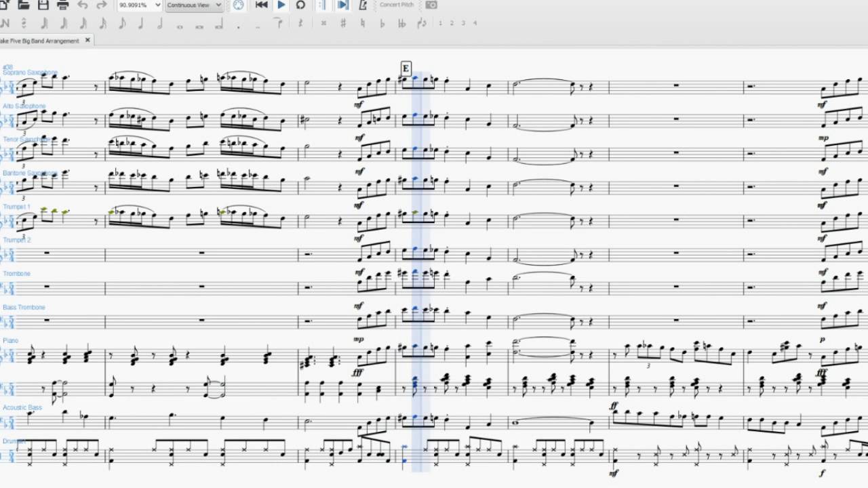This screenshot has height=488, width=868.
Task: Redo the last undone action
Action: [102, 5]
